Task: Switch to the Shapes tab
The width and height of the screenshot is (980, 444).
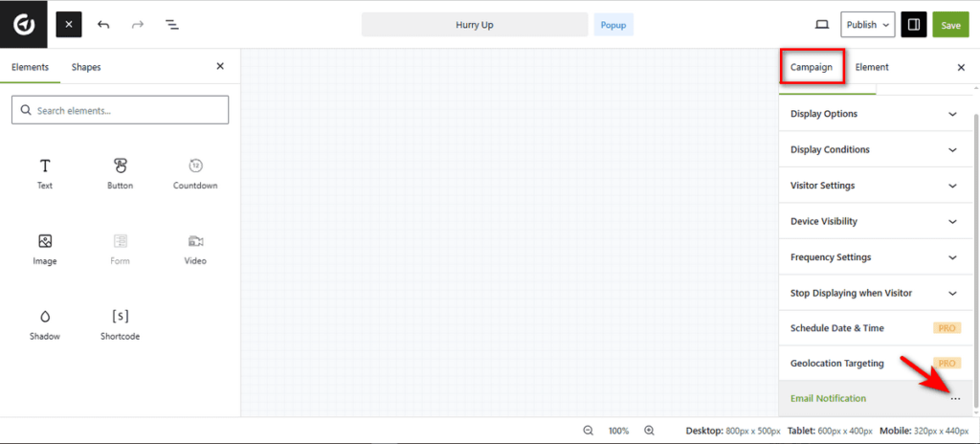Action: (86, 67)
